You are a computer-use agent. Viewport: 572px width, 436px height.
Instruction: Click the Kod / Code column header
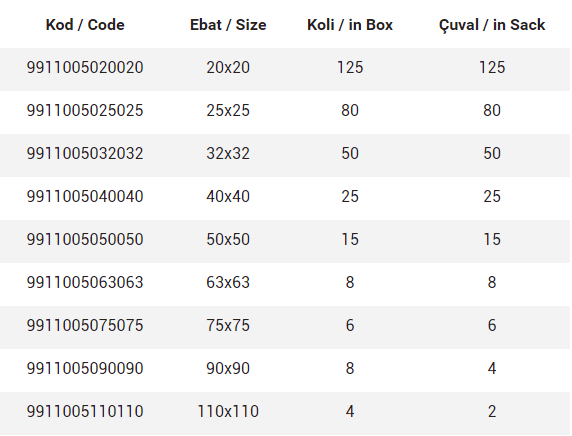click(x=85, y=25)
